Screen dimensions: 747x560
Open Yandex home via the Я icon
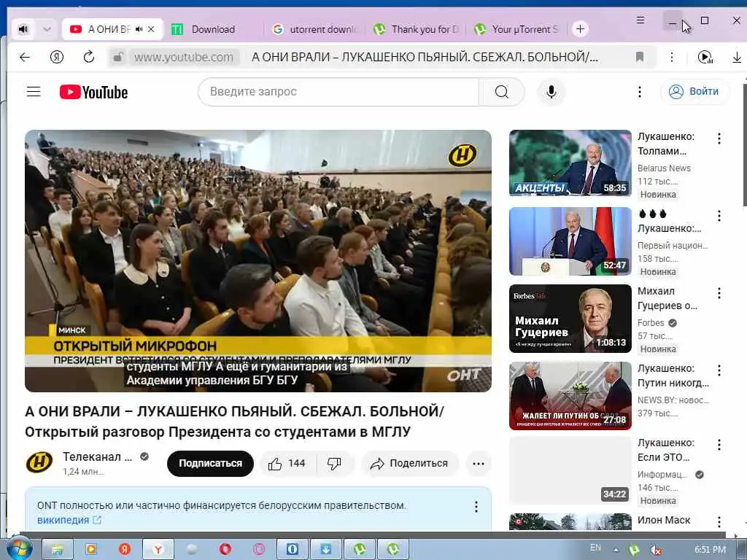pyautogui.click(x=57, y=57)
